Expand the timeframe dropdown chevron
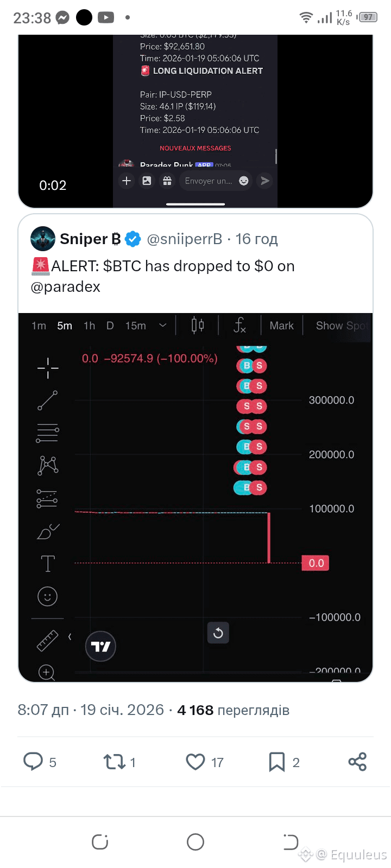Screen dimensions: 391x868 click(x=162, y=325)
